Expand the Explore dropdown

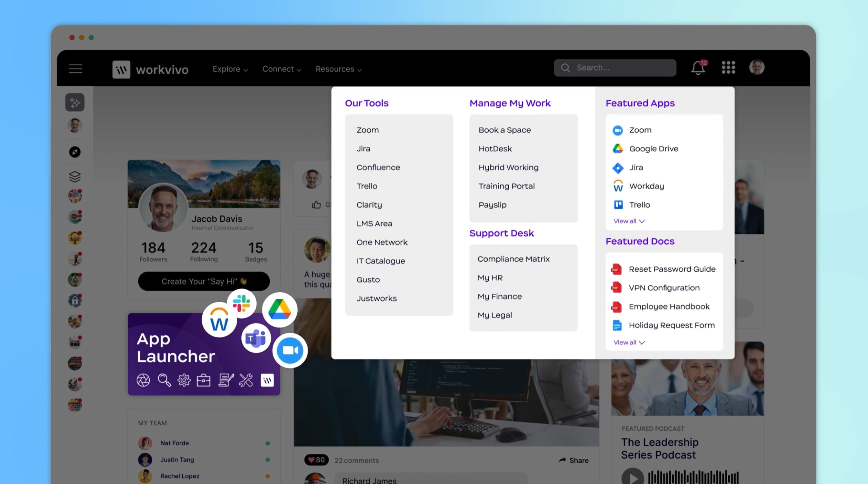pyautogui.click(x=230, y=69)
